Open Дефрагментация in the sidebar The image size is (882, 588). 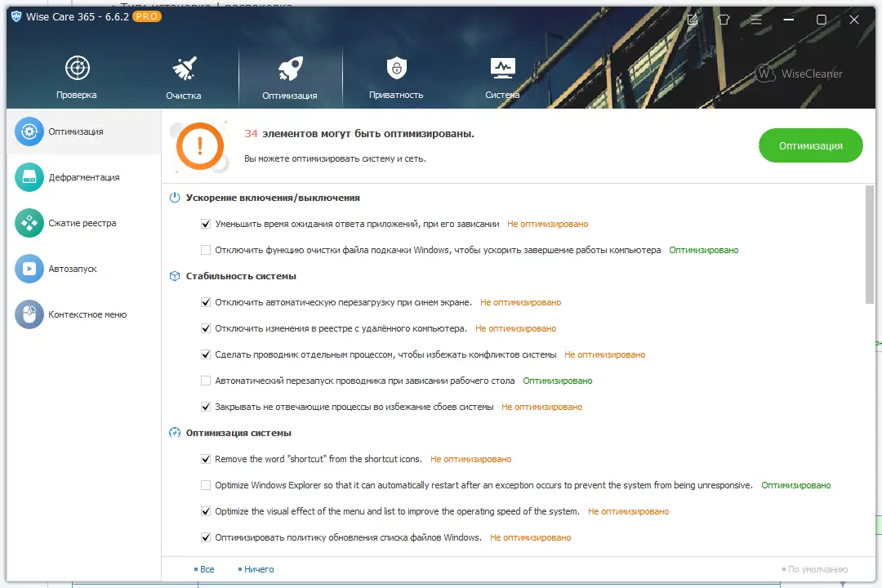click(84, 177)
